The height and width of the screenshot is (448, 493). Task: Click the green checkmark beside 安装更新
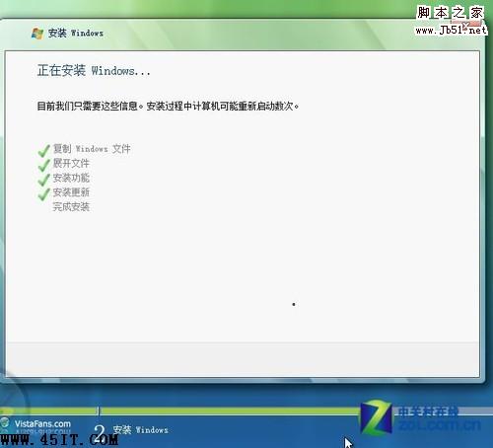pyautogui.click(x=43, y=194)
